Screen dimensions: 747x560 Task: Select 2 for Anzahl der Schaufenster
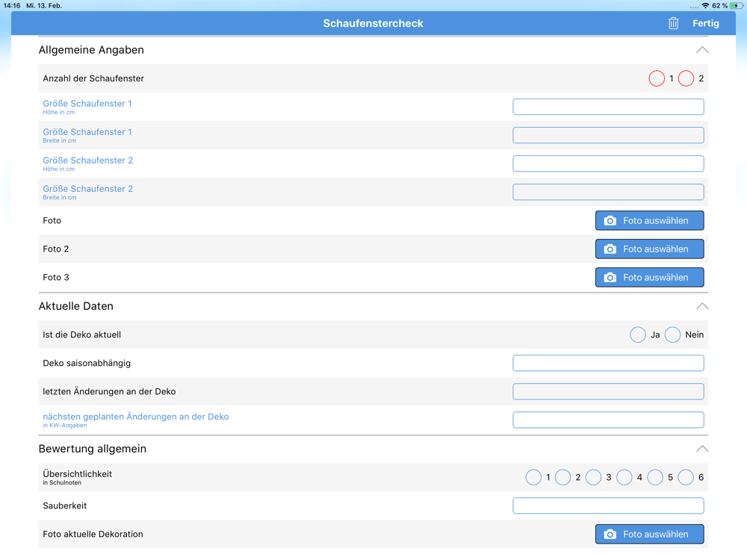(x=686, y=78)
